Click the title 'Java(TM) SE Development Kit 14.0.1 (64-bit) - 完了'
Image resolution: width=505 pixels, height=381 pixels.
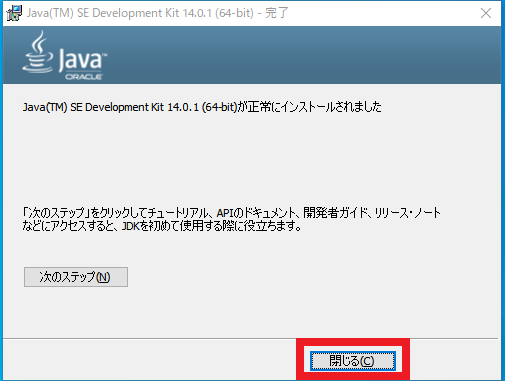pyautogui.click(x=157, y=13)
